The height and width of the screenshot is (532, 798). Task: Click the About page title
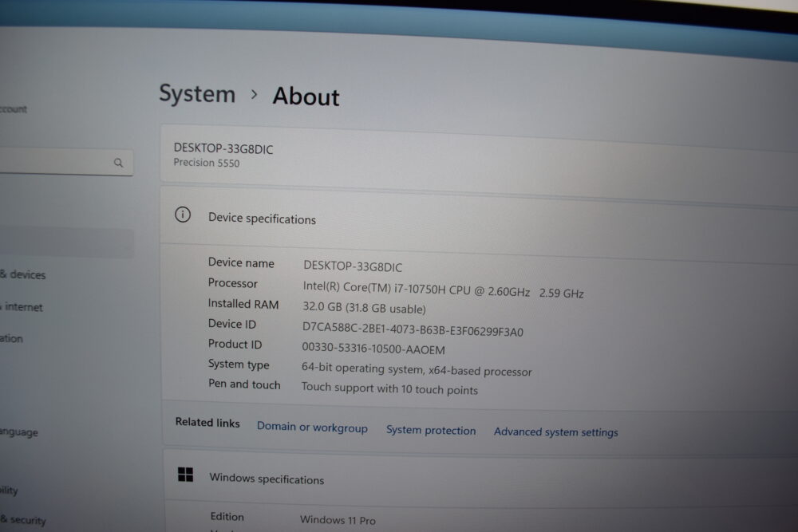tap(306, 97)
